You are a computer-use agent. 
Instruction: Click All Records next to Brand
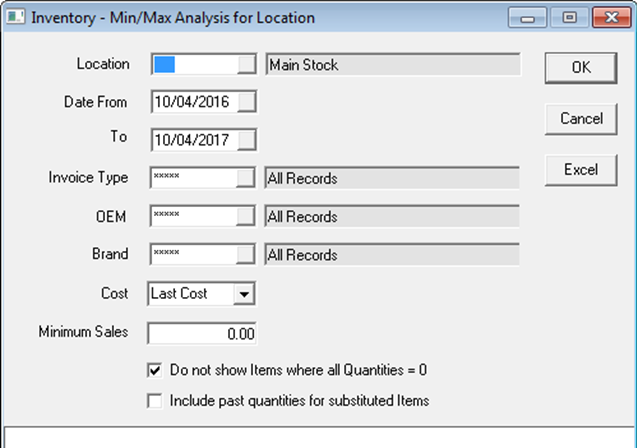click(x=392, y=255)
